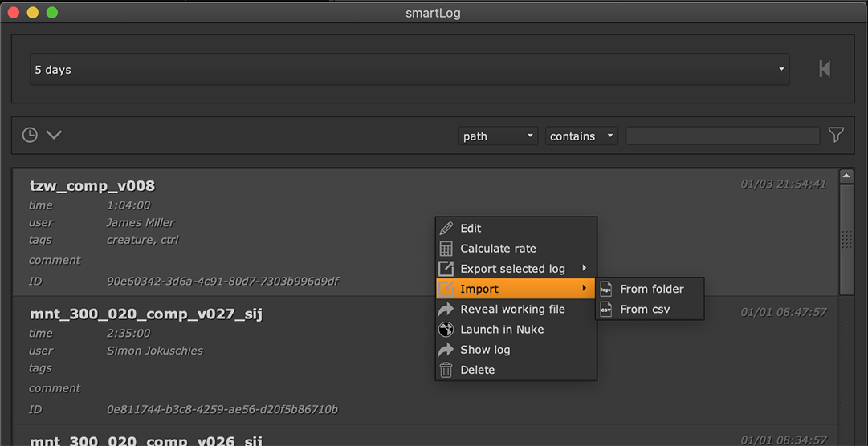Viewport: 868px width, 446px height.
Task: Expand the chevron next to clock icon
Action: [x=54, y=135]
